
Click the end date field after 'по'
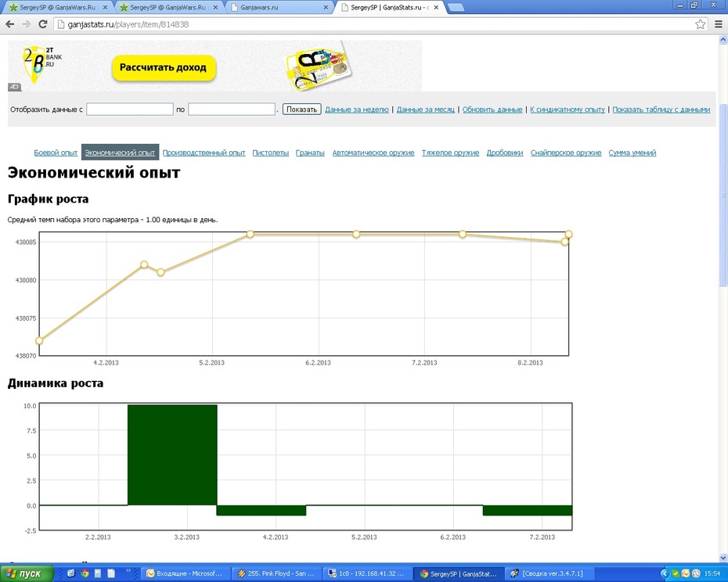click(x=232, y=110)
